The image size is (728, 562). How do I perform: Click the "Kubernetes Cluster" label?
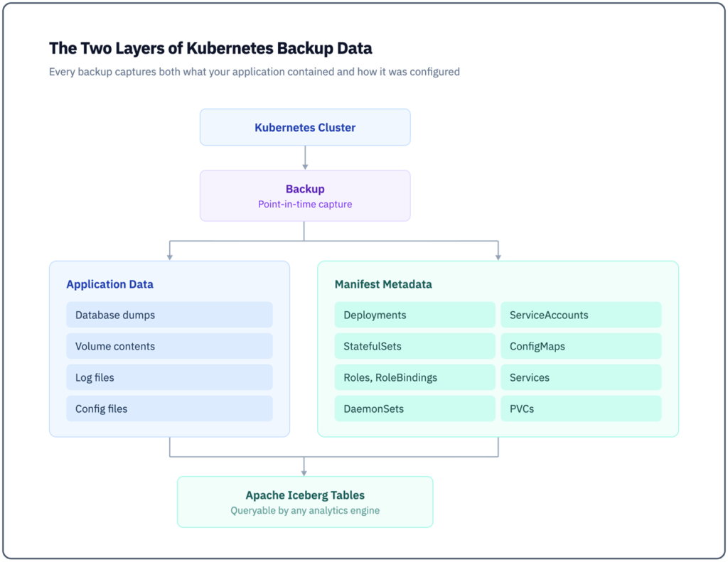[x=305, y=128]
